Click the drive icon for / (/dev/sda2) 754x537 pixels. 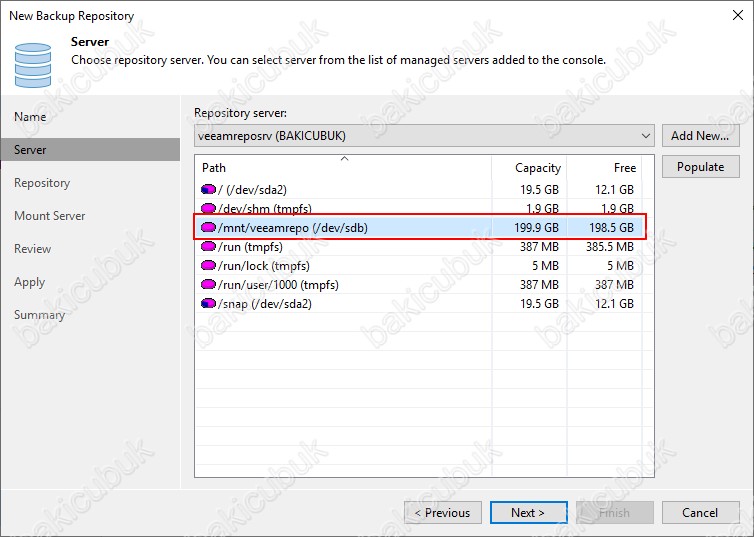pyautogui.click(x=208, y=189)
